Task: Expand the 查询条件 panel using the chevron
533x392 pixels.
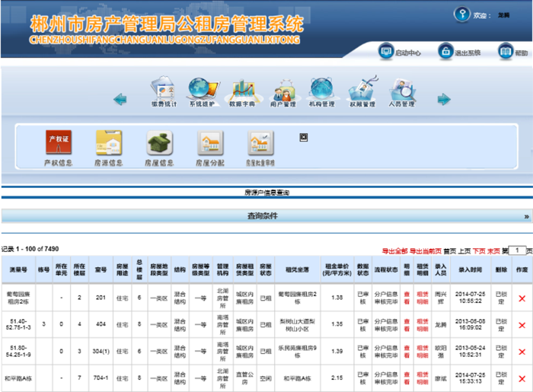Action: point(525,216)
